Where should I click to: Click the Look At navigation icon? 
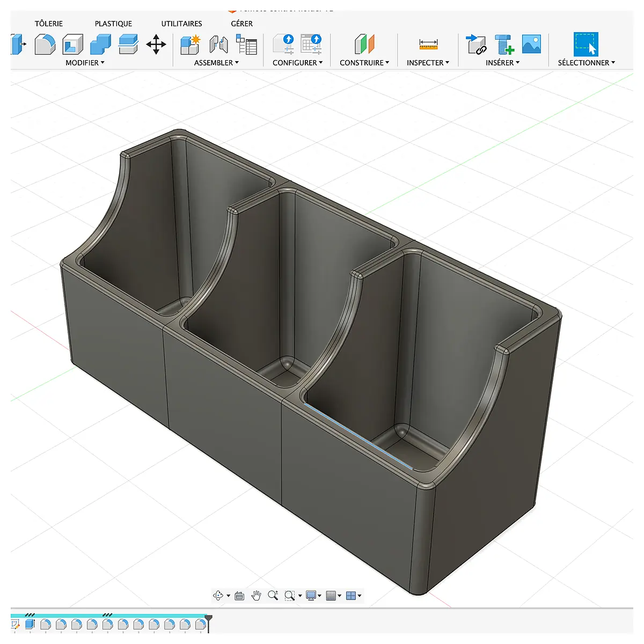click(239, 596)
